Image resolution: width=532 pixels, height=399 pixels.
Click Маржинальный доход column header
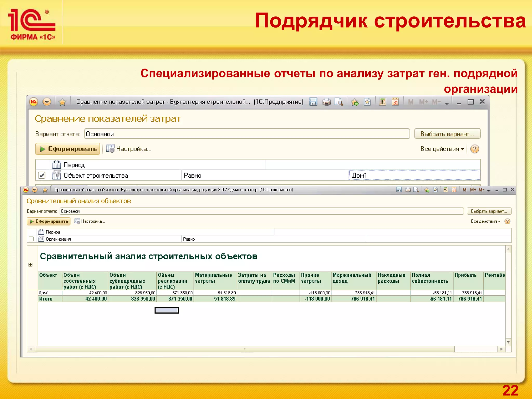[354, 281]
